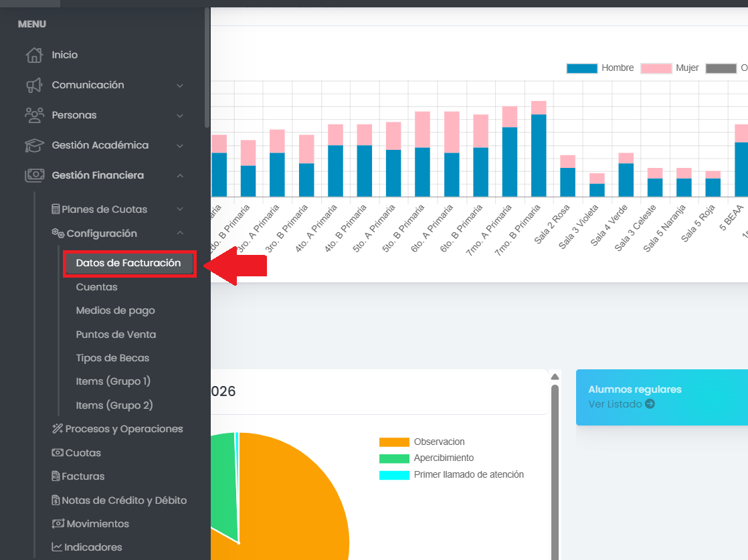Collapse the Configuración submenu chevron
748x560 pixels.
click(180, 233)
